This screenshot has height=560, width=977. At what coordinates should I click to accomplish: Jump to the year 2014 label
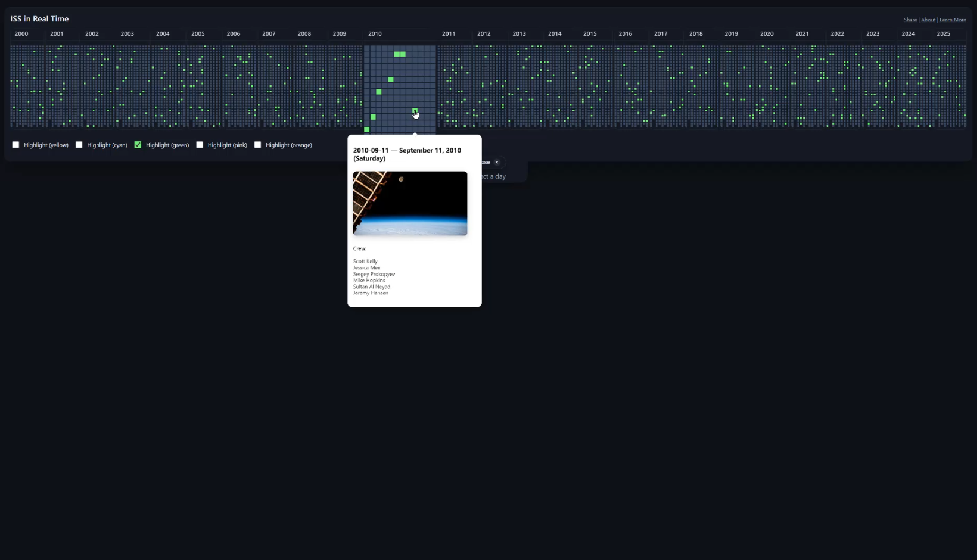click(555, 34)
